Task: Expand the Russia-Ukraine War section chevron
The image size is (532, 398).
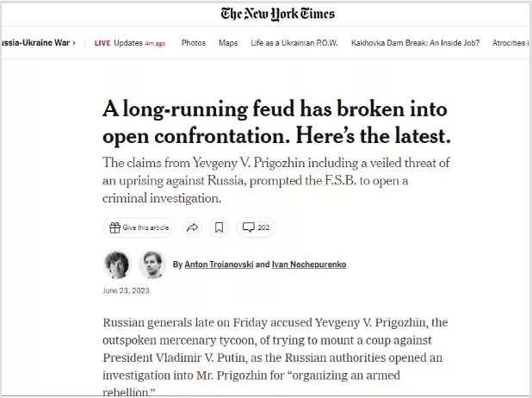Action: coord(75,42)
